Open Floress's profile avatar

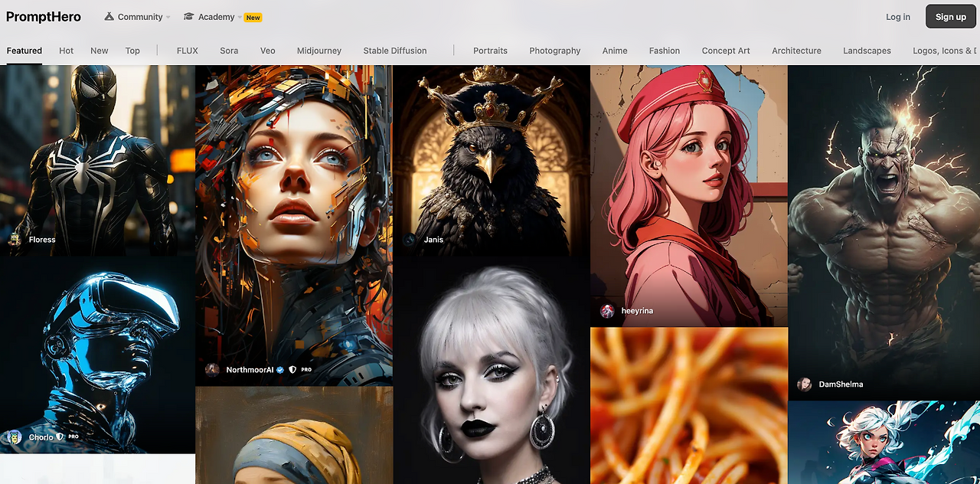coord(15,239)
